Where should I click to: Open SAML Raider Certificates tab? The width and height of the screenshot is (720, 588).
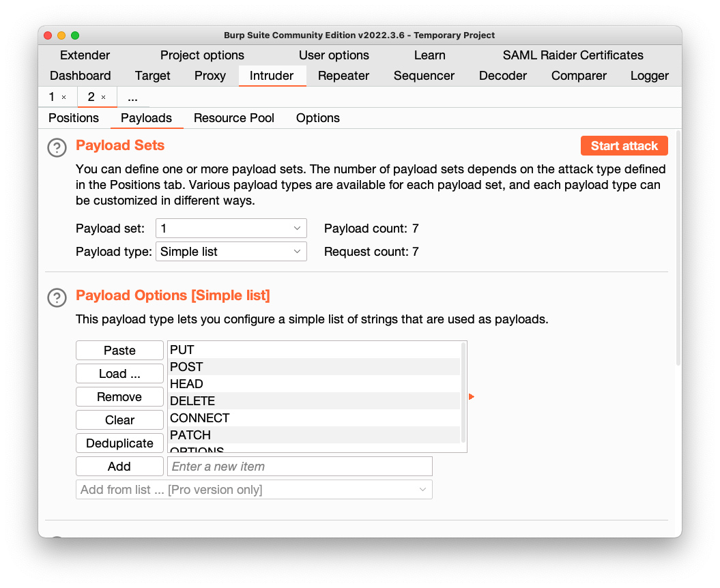click(573, 55)
